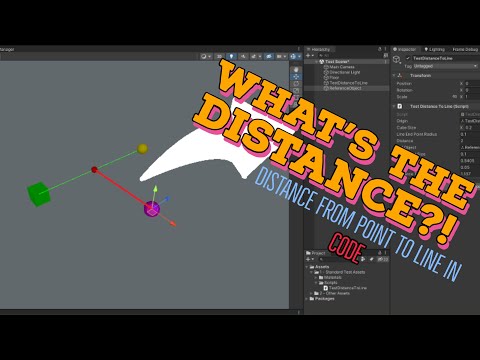
Task: Click GameObject cube icon in Inspector
Action: (x=397, y=60)
